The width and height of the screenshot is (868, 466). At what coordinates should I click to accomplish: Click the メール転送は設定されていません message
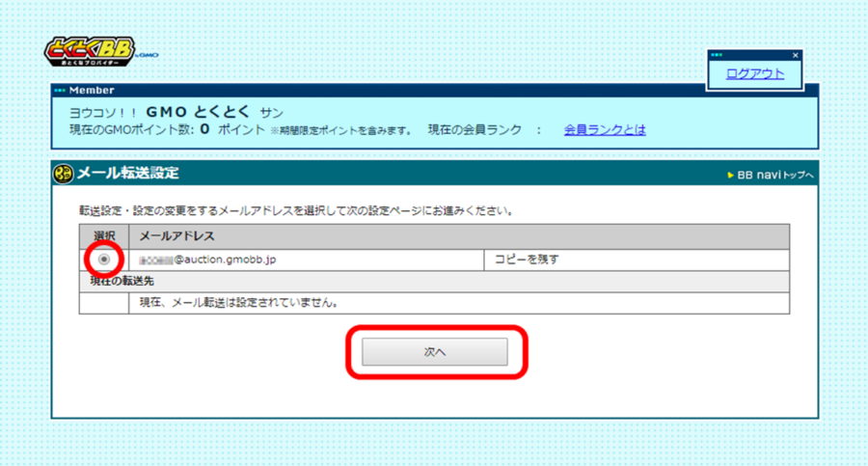[x=237, y=303]
